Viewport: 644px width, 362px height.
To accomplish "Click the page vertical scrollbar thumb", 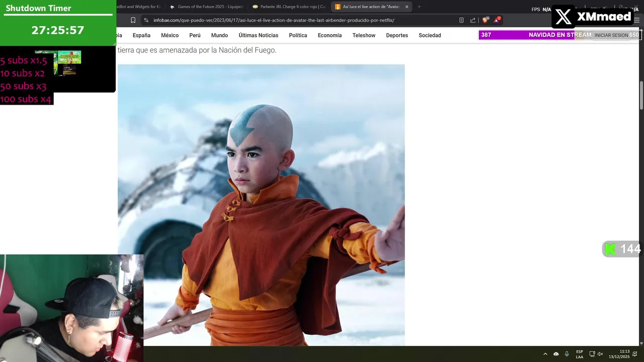I will click(x=641, y=95).
